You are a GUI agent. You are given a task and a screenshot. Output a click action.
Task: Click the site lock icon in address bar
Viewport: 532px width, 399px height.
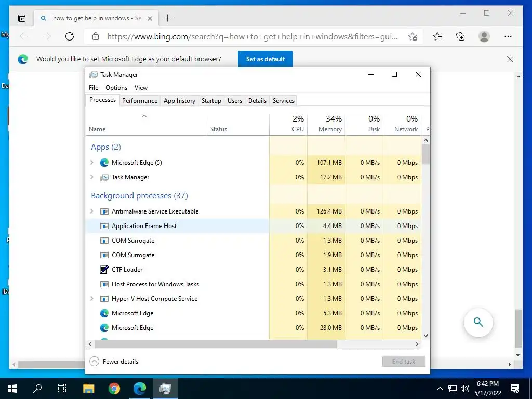point(96,36)
